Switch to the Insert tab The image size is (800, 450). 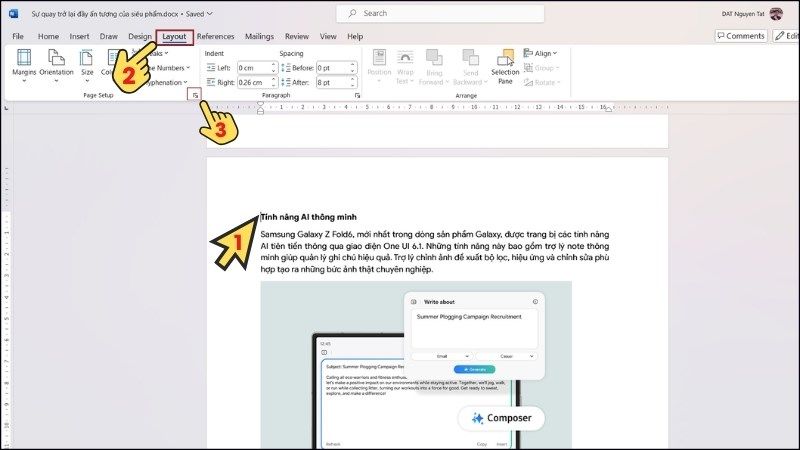[x=79, y=36]
